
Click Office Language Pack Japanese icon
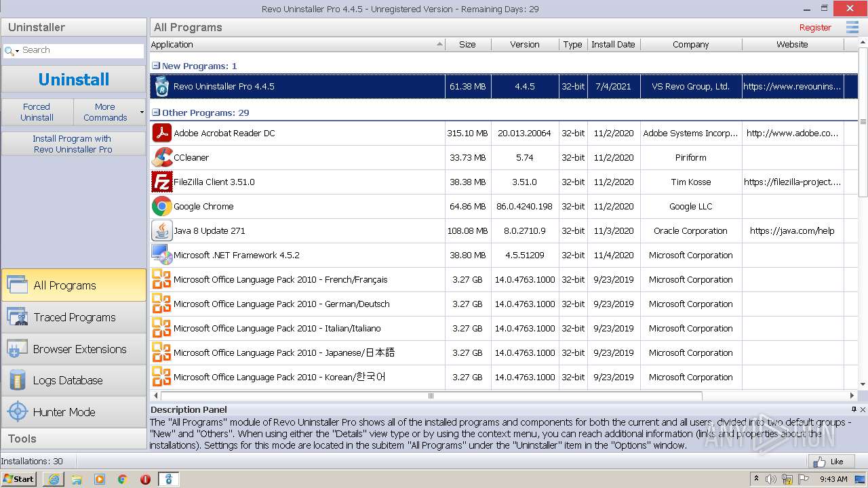pyautogui.click(x=161, y=352)
